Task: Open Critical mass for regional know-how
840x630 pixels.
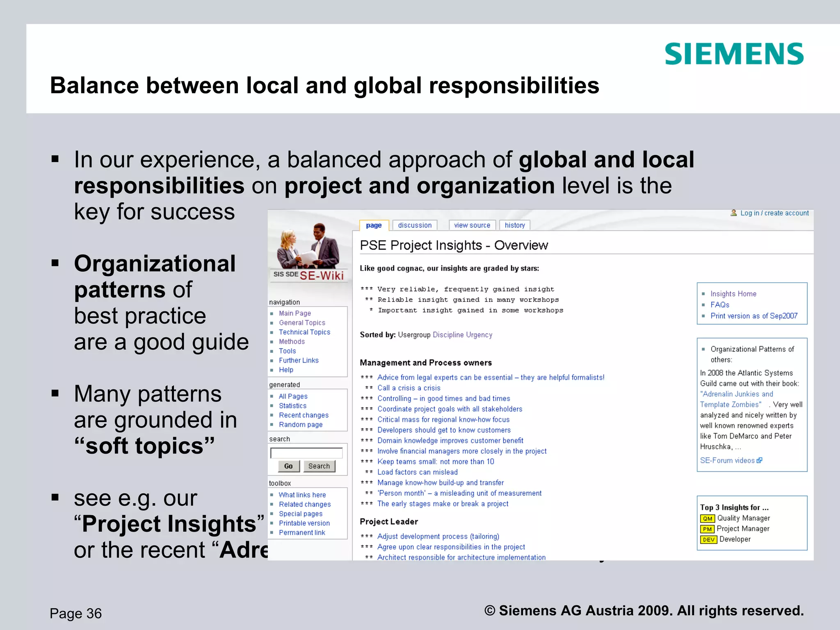Action: click(x=443, y=420)
